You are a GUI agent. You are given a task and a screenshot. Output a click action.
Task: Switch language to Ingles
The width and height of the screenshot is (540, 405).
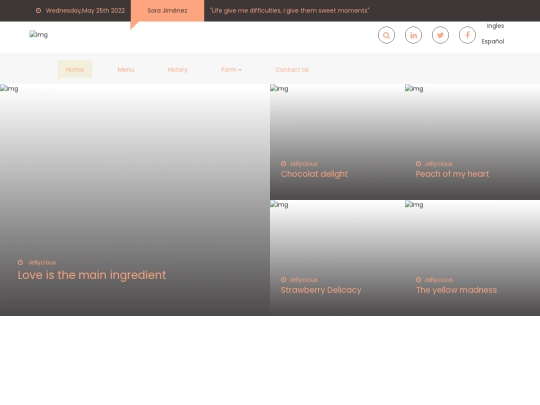[x=495, y=26]
